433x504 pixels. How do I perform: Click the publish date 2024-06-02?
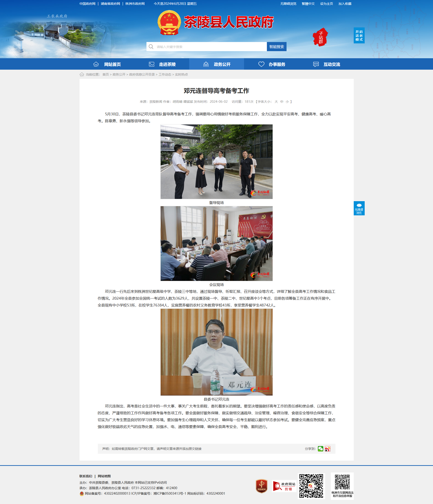click(219, 102)
